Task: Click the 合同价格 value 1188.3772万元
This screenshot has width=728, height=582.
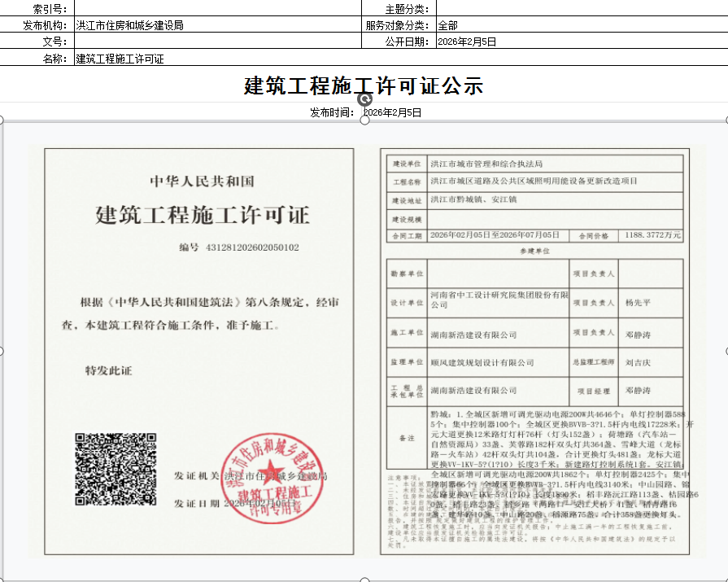Action: coord(653,235)
